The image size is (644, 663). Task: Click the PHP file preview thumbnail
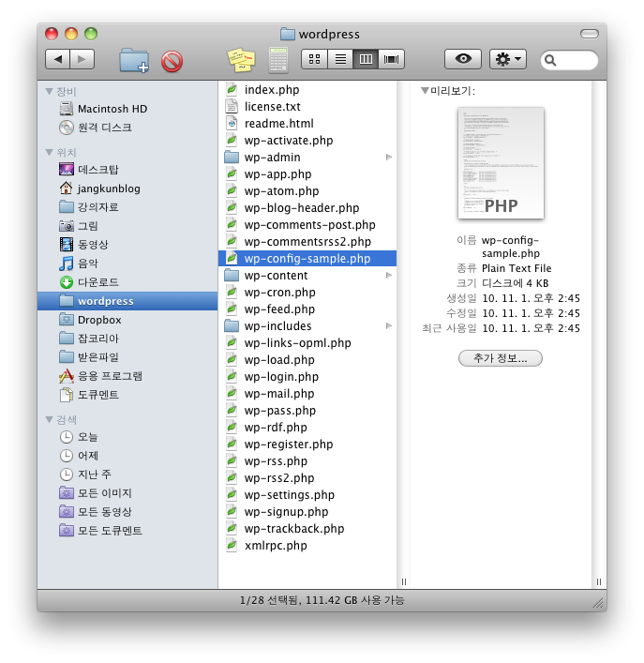(x=501, y=163)
